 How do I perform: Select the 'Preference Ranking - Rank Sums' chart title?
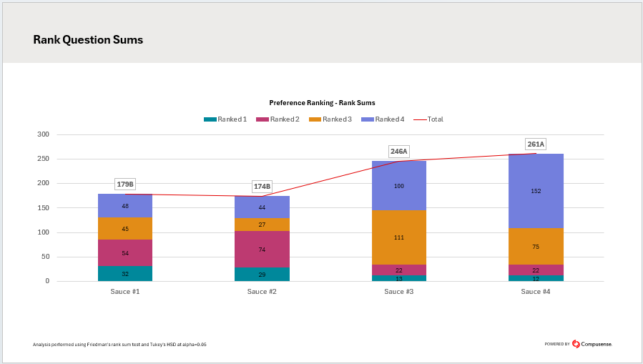tap(322, 103)
